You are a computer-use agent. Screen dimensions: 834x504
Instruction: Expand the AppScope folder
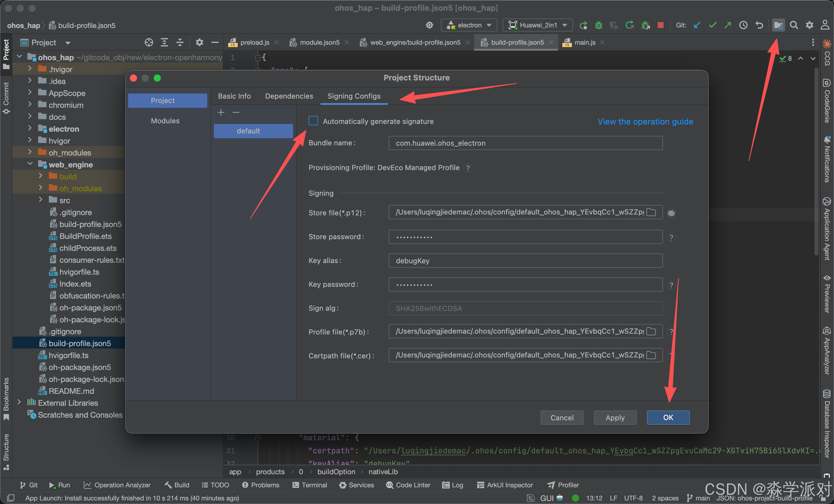pos(30,92)
